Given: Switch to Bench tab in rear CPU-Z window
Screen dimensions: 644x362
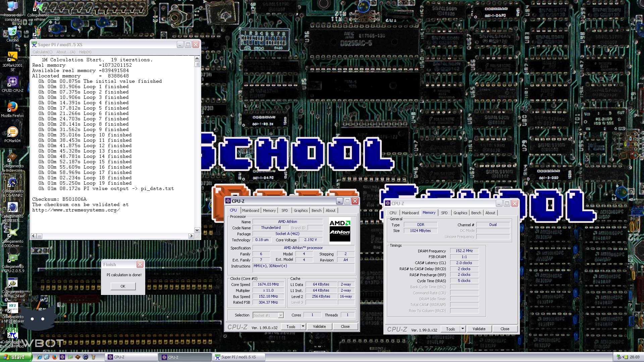Looking at the screenshot, I should point(476,213).
